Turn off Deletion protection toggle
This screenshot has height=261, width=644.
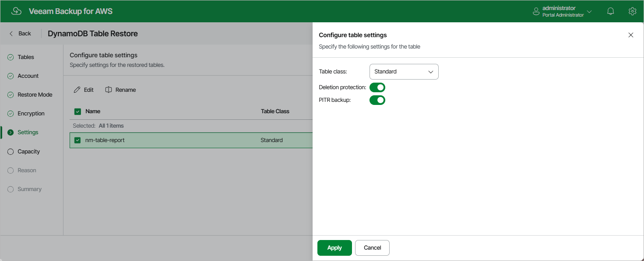377,87
